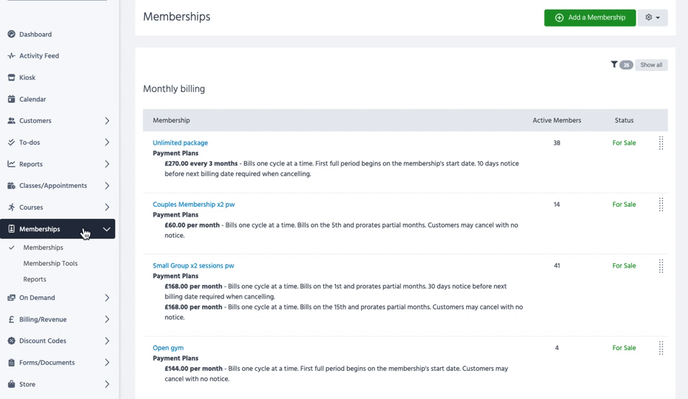Viewport: 688px width, 399px height.
Task: Click the Add a Membership button
Action: (590, 18)
